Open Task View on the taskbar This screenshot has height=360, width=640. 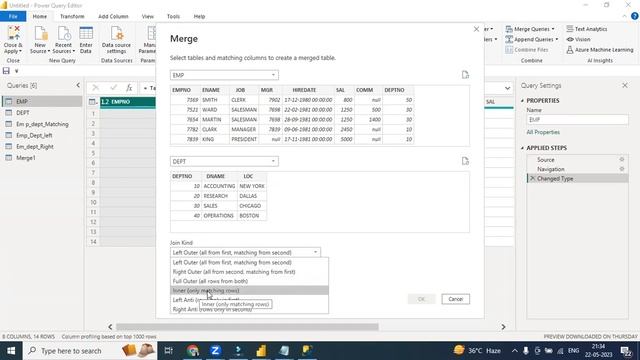169,351
